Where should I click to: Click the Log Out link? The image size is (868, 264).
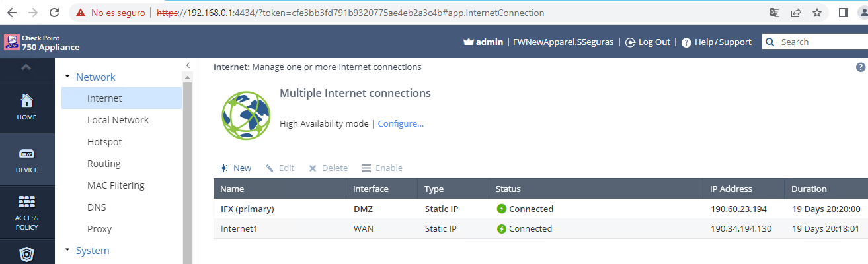point(654,42)
